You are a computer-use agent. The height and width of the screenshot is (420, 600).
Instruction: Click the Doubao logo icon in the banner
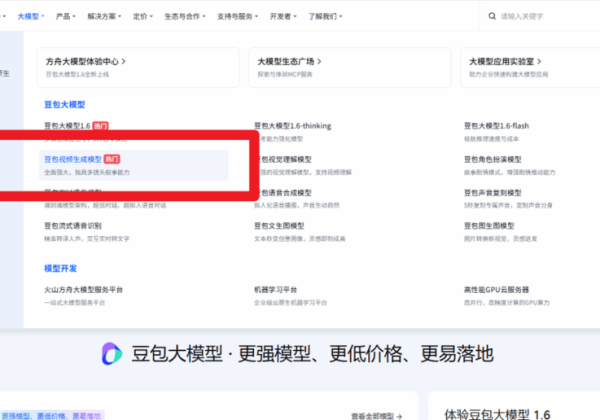coord(112,353)
